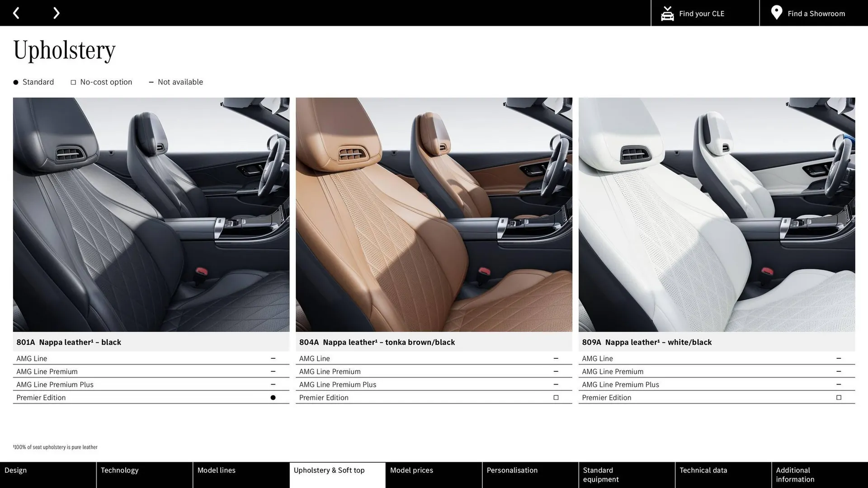Click the standard dot for 801A Premier Edition

pyautogui.click(x=273, y=397)
